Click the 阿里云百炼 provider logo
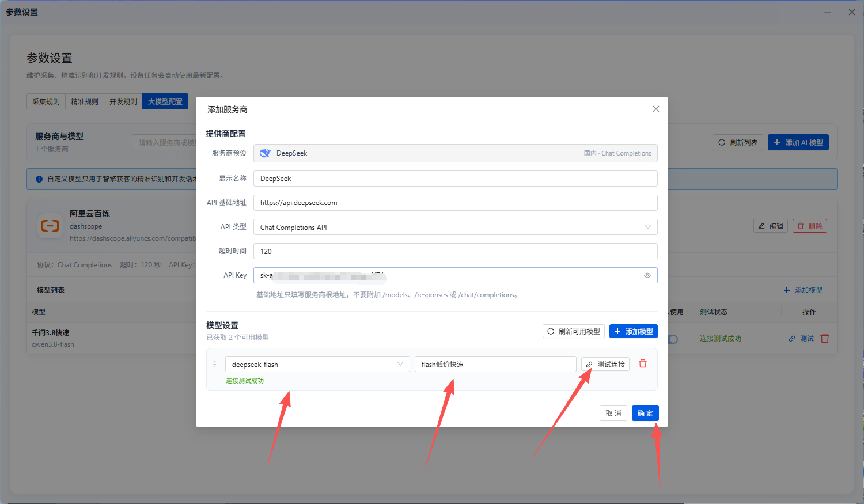864x504 pixels. (x=50, y=225)
